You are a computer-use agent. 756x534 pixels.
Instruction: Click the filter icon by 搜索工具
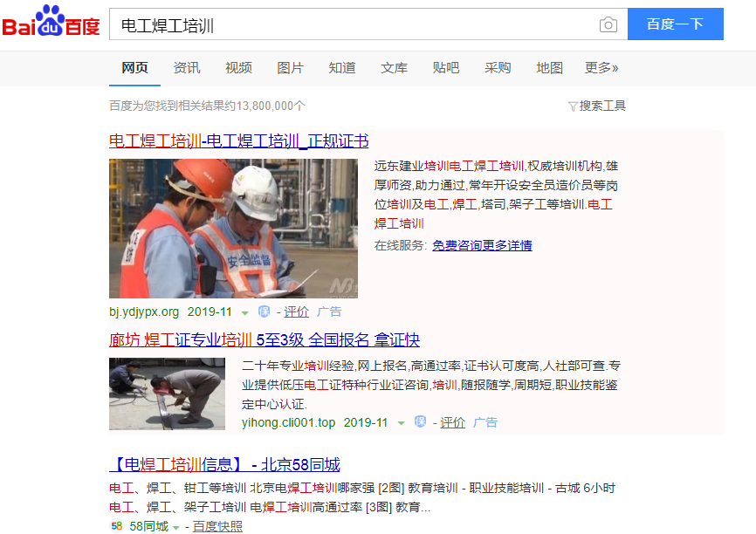(x=573, y=106)
